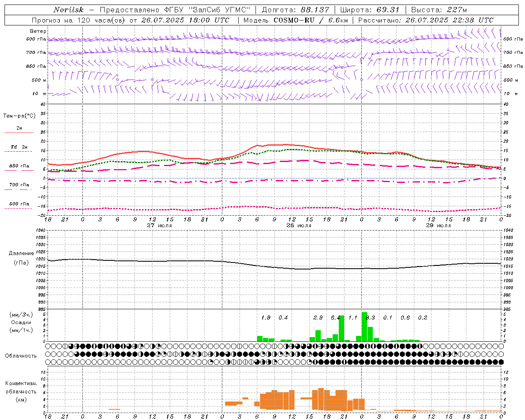Click the "2м" temperature legend entry
525x420 pixels.
pos(19,128)
